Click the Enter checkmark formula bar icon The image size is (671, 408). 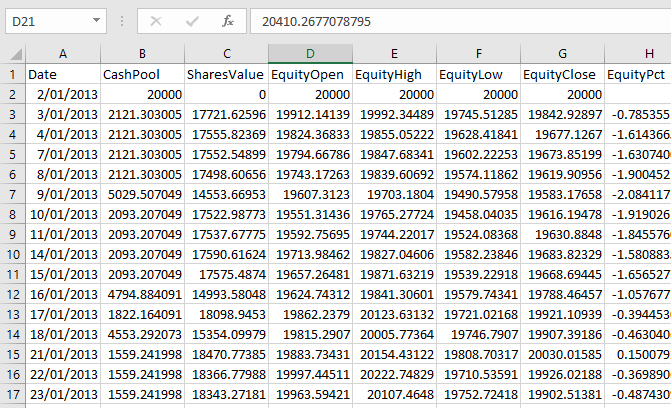pyautogui.click(x=192, y=21)
